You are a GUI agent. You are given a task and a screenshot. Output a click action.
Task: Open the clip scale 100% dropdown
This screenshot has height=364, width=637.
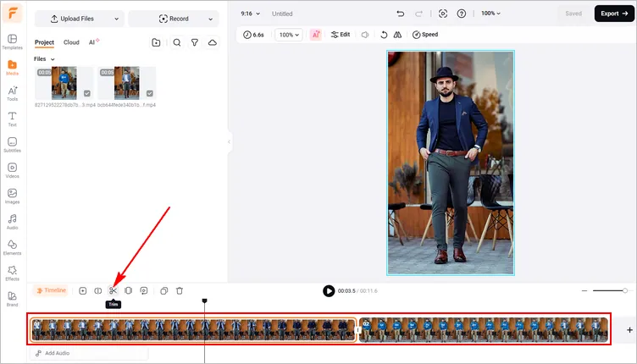[x=289, y=35]
